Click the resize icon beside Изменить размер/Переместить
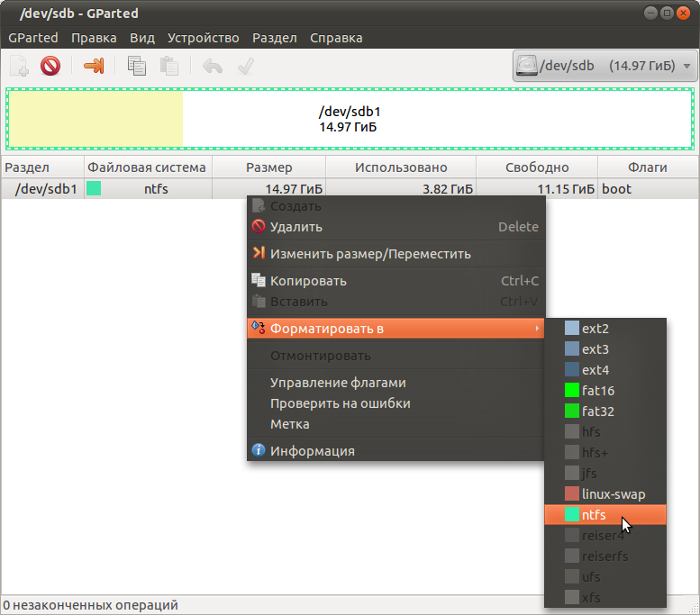 click(259, 253)
